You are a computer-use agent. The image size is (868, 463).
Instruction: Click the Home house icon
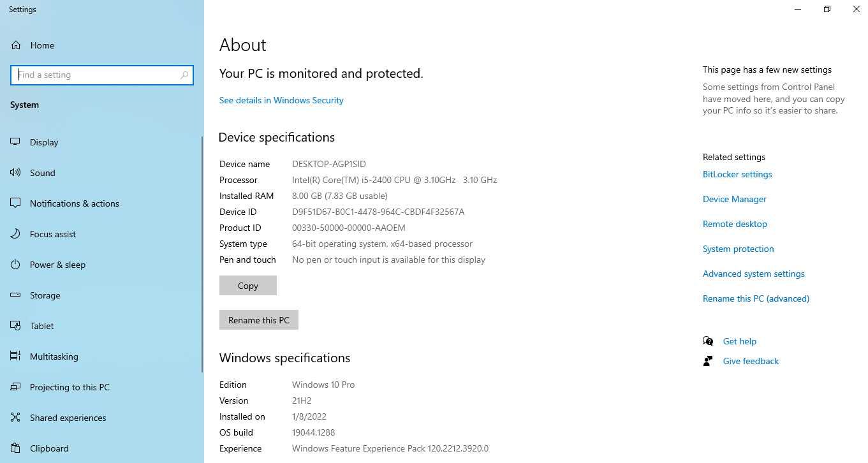click(x=15, y=45)
